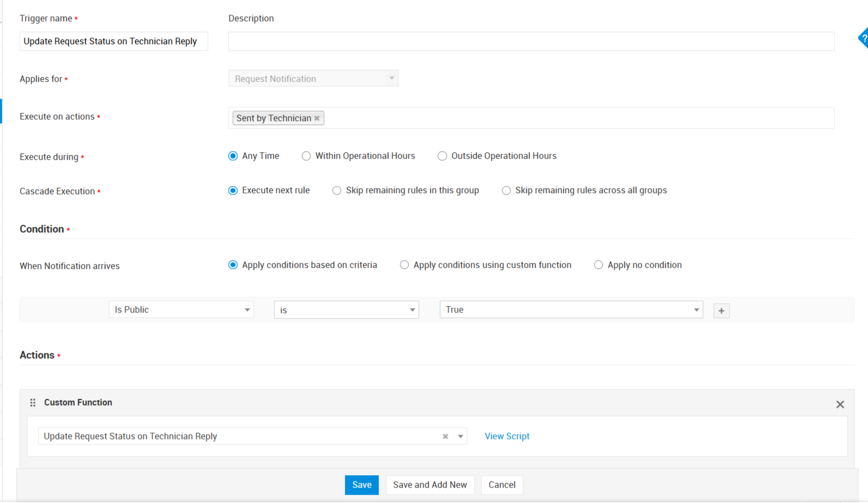Click Save and Add New
The width and height of the screenshot is (868, 503).
[x=430, y=485]
